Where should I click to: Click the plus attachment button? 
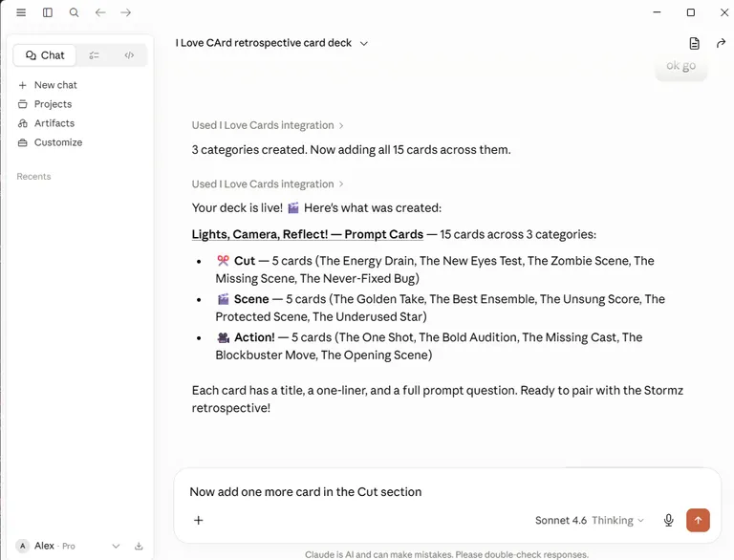pos(199,520)
